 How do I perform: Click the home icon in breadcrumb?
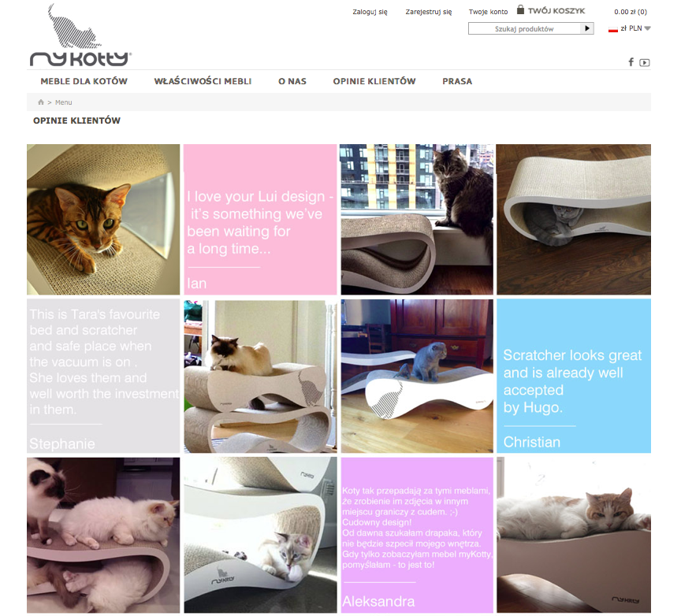coord(41,102)
